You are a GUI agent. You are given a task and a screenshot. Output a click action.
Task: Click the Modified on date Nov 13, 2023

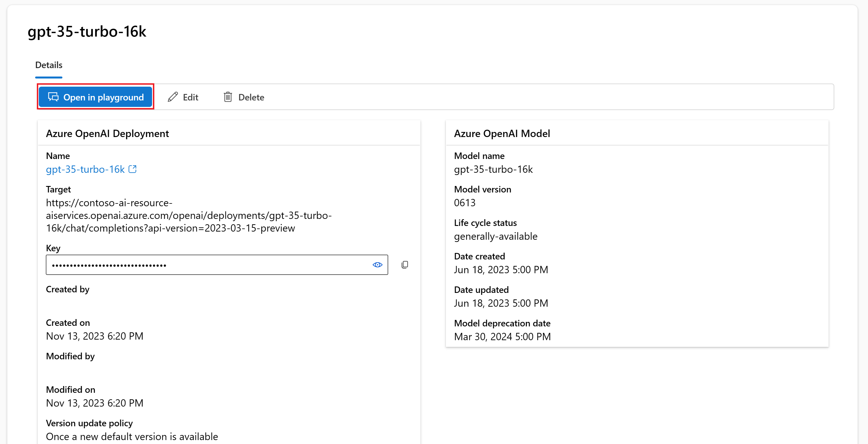click(95, 403)
